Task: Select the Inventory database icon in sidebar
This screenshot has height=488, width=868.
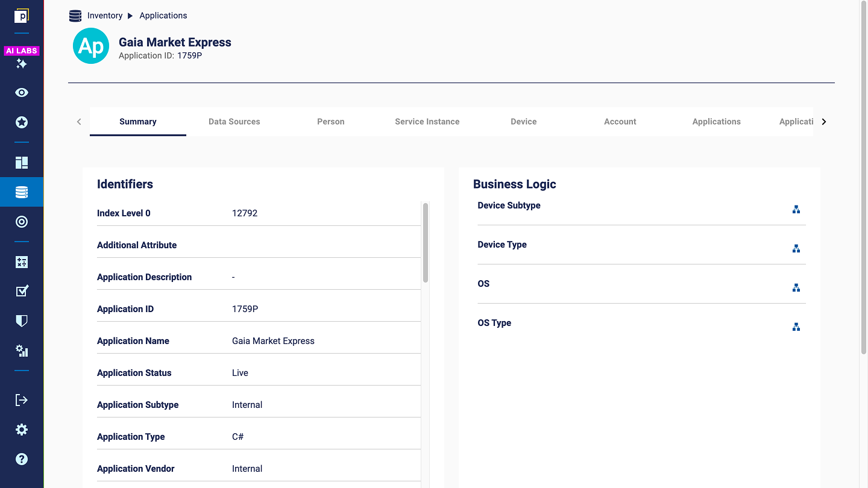Action: 22,192
